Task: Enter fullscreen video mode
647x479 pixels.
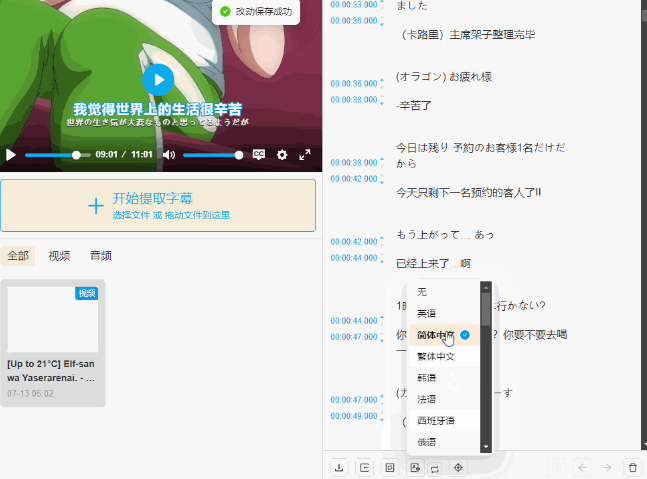Action: pyautogui.click(x=305, y=155)
